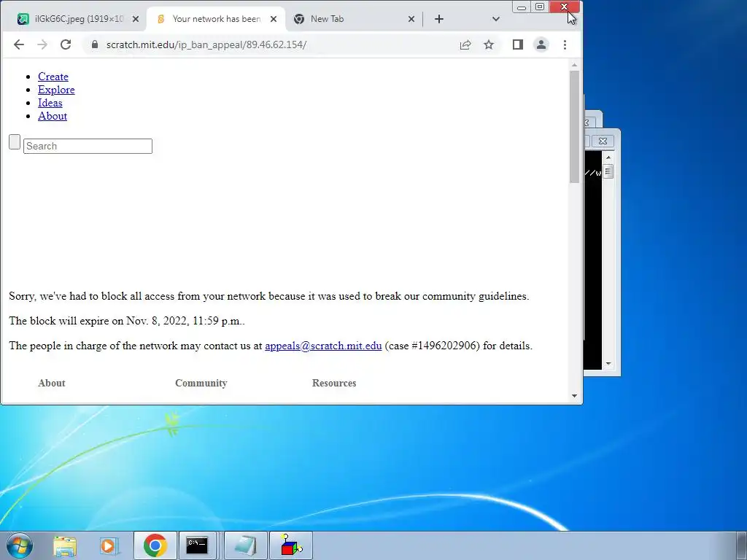Open the Create link
Image resolution: width=747 pixels, height=560 pixels.
tap(53, 77)
